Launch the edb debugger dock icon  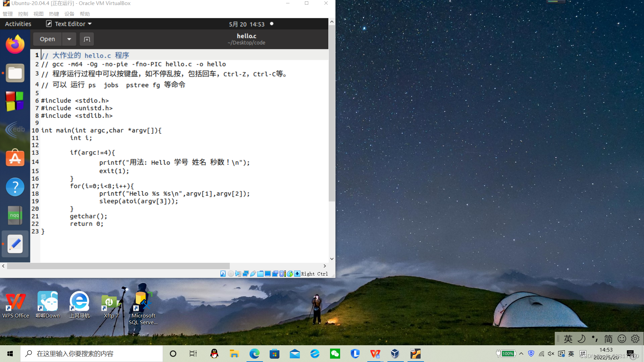(x=15, y=129)
